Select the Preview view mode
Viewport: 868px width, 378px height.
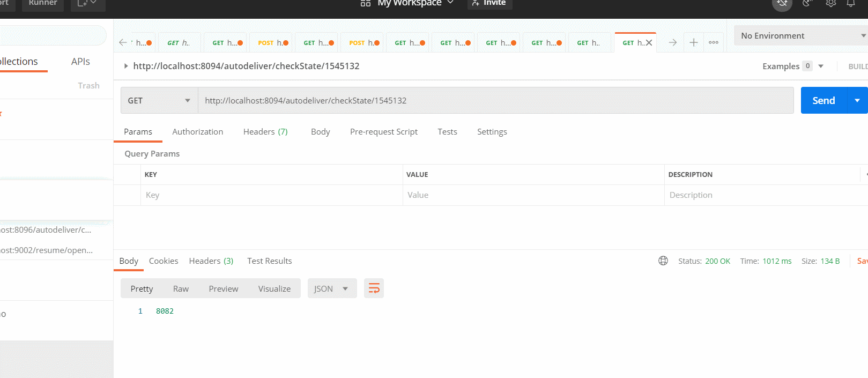(224, 288)
